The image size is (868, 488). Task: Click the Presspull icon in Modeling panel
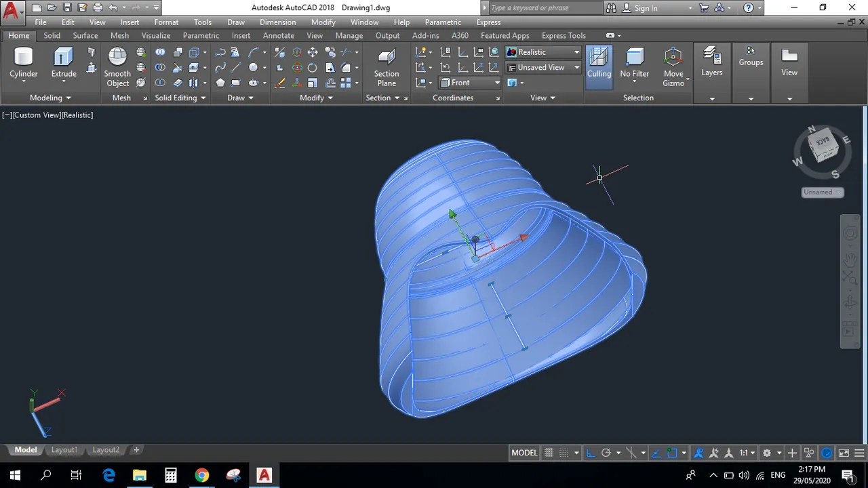click(92, 68)
